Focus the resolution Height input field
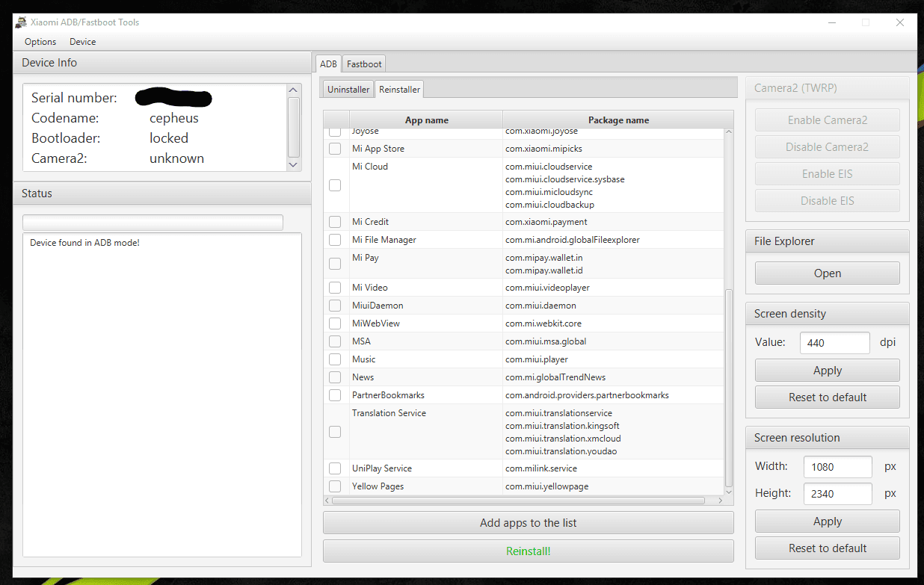The image size is (924, 585). 838,494
